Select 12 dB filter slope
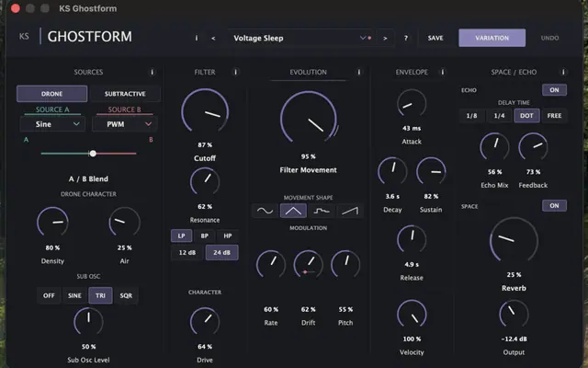Viewport: 588px width, 368px height. (187, 253)
